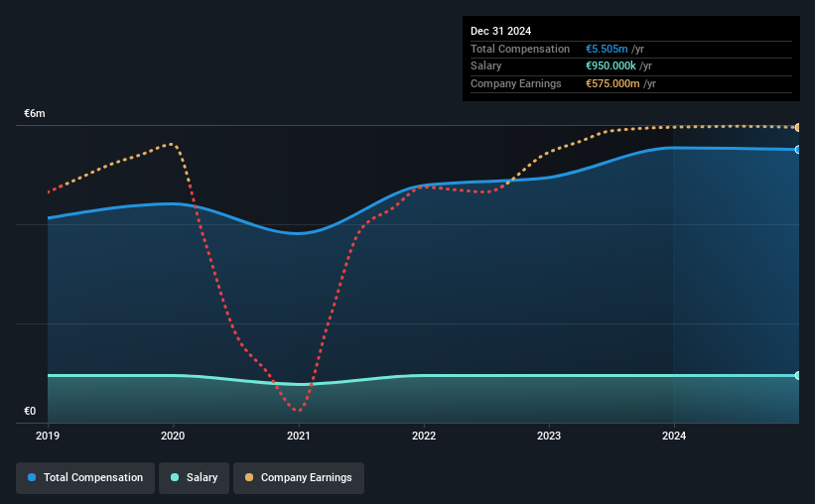The height and width of the screenshot is (504, 815).
Task: Toggle the Salary legend button
Action: point(194,478)
